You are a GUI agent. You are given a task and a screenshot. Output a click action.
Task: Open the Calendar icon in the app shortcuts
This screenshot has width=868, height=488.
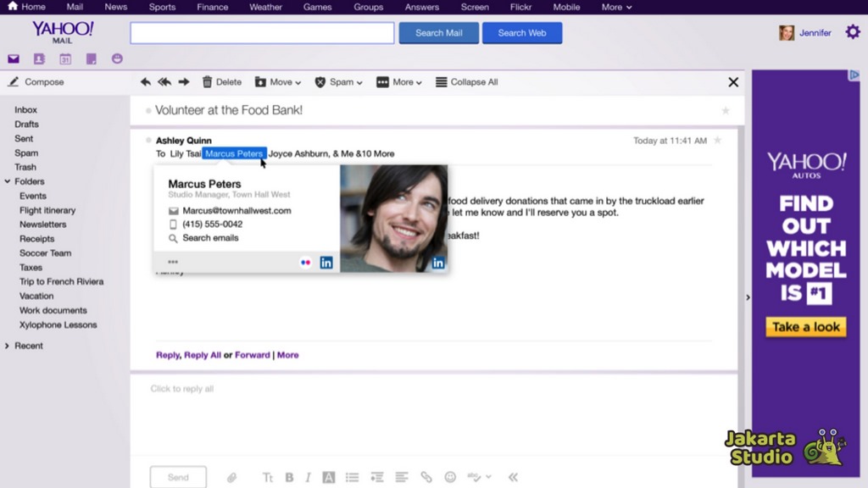[x=65, y=58]
